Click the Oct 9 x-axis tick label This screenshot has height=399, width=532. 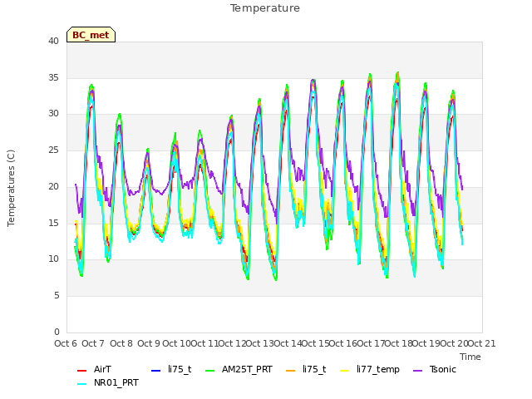[x=149, y=343]
